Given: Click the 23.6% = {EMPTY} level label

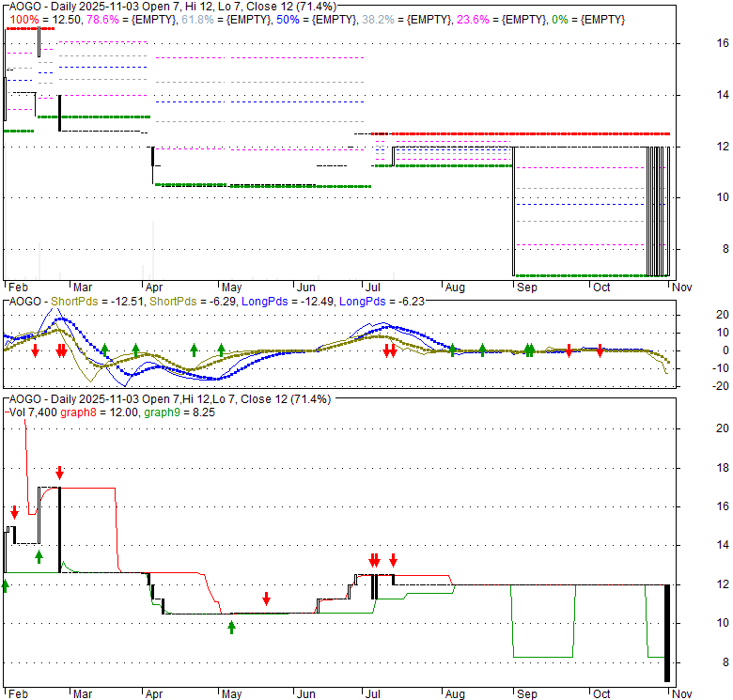Looking at the screenshot, I should [502, 20].
